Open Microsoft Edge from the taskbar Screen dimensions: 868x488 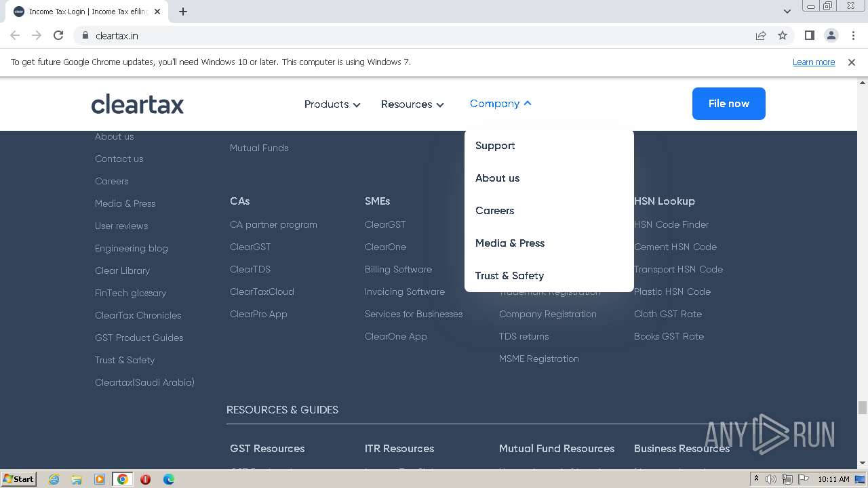click(x=168, y=479)
